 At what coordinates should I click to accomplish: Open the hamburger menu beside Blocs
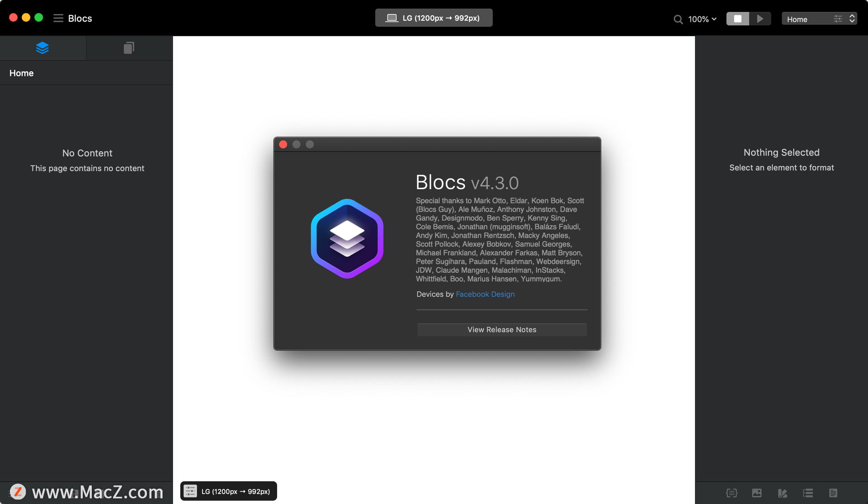(x=58, y=18)
